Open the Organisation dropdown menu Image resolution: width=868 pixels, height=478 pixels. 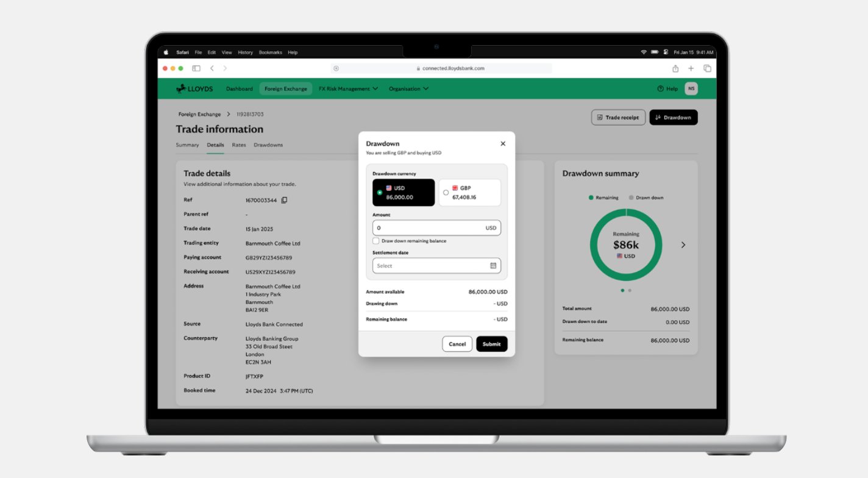408,88
